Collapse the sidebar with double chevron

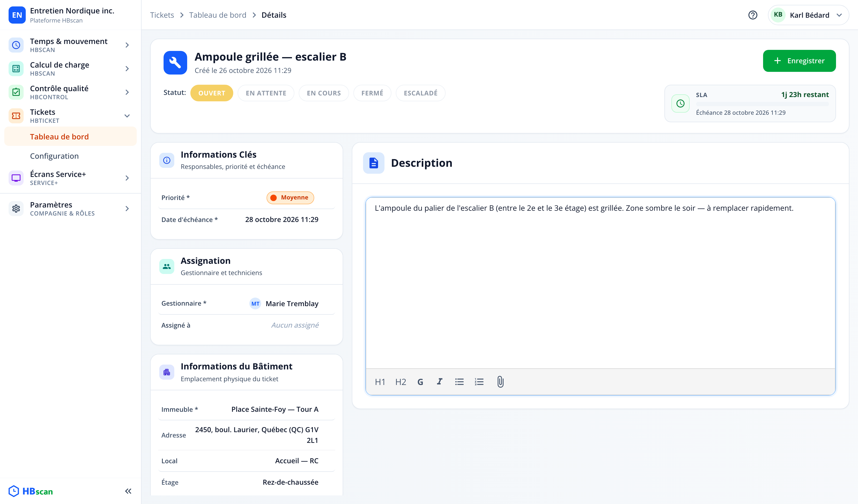click(x=128, y=491)
